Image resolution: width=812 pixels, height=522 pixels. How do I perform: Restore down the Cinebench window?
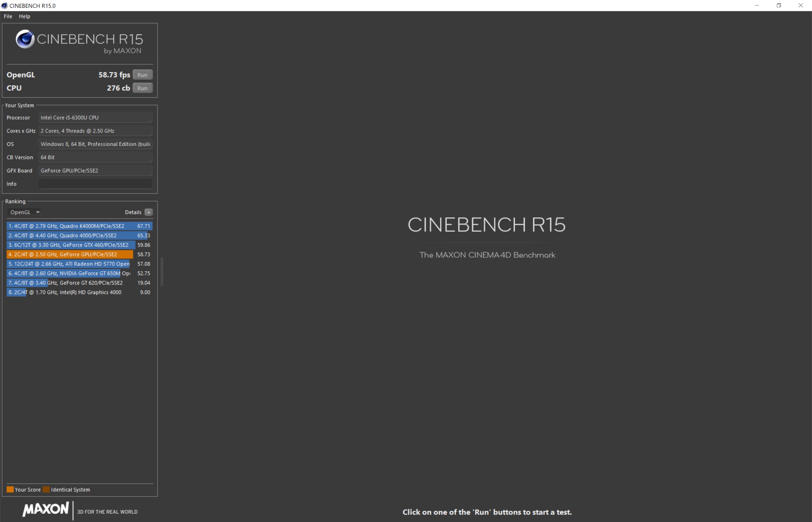point(779,6)
